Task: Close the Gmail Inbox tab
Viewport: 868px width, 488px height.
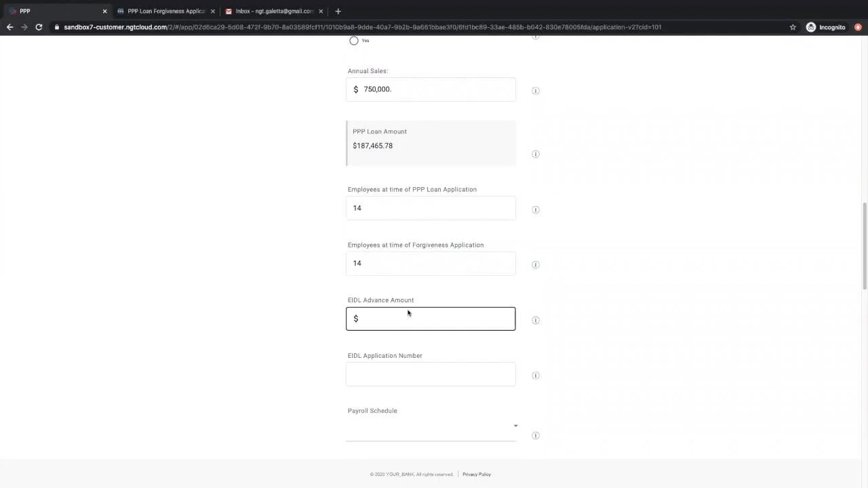Action: [321, 12]
